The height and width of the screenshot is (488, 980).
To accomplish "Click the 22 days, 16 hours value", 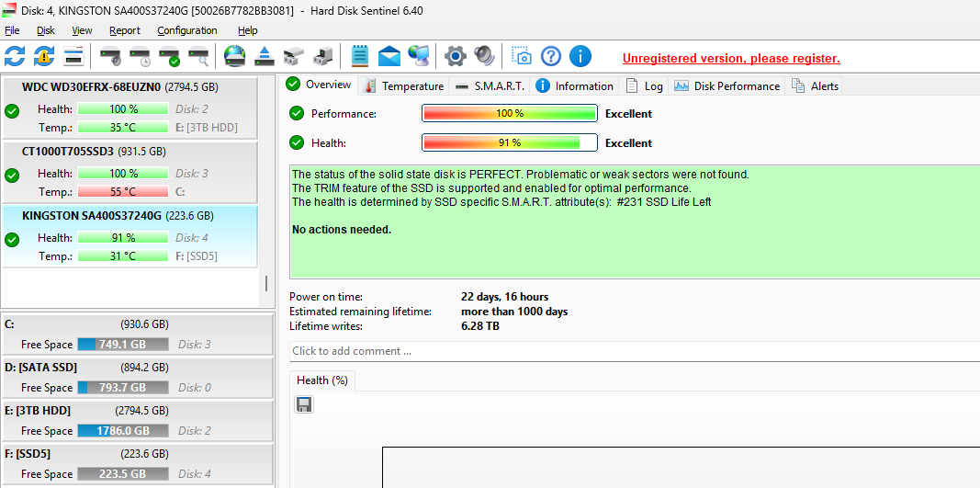I will coord(505,297).
